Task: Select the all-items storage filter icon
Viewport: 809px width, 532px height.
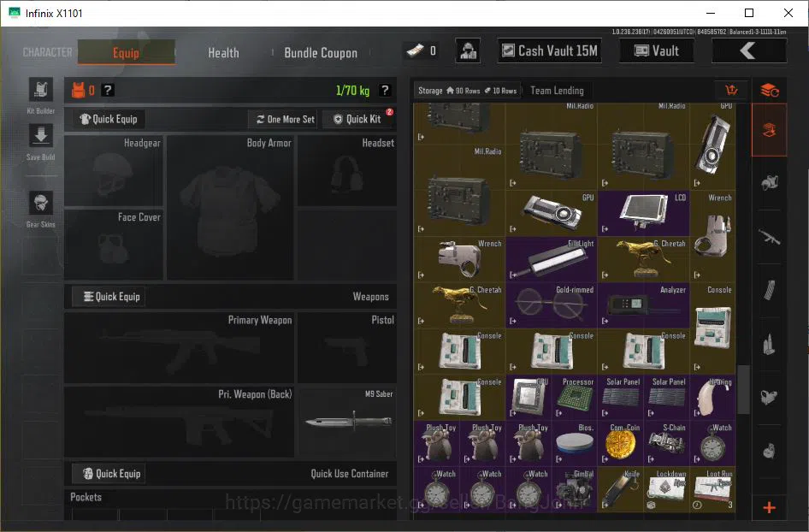Action: (x=770, y=130)
